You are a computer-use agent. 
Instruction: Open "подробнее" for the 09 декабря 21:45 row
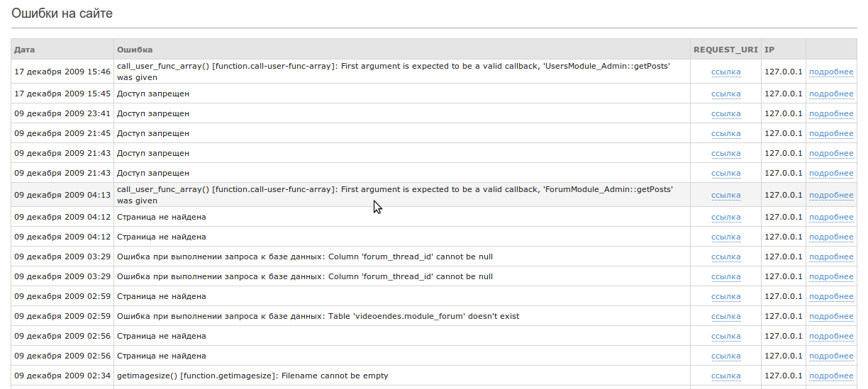click(831, 133)
